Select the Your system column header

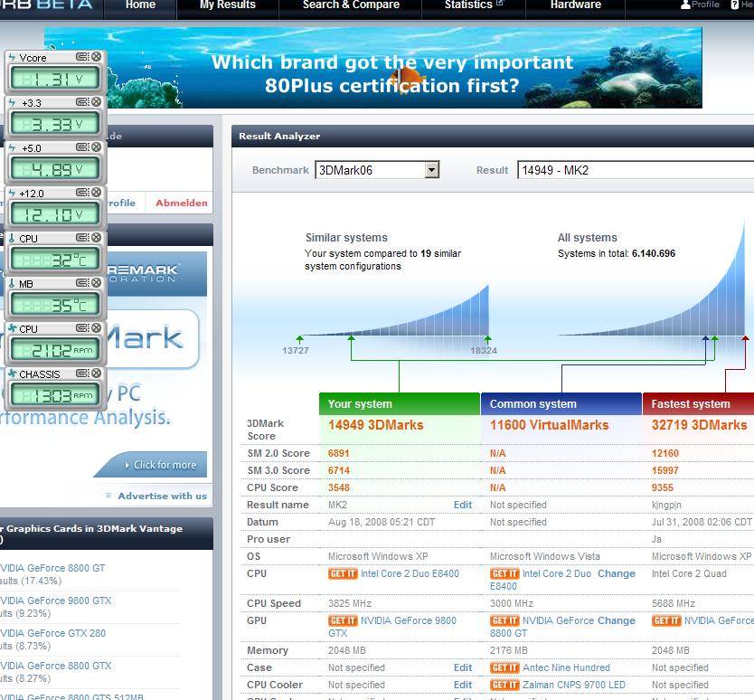coord(399,404)
